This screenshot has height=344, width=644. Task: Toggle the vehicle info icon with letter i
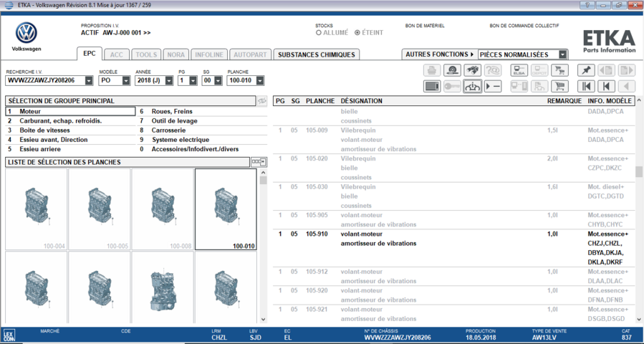472,86
